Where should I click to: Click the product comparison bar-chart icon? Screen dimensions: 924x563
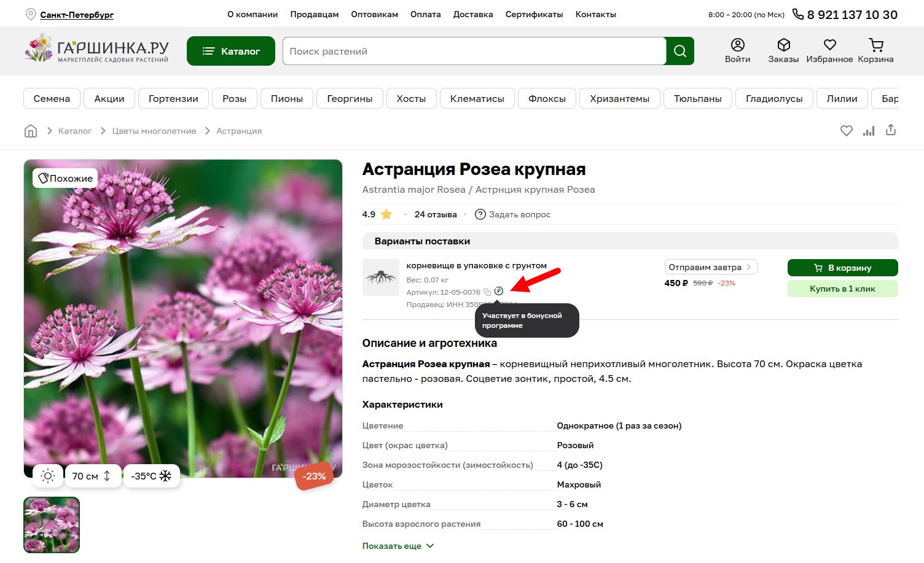coord(868,130)
